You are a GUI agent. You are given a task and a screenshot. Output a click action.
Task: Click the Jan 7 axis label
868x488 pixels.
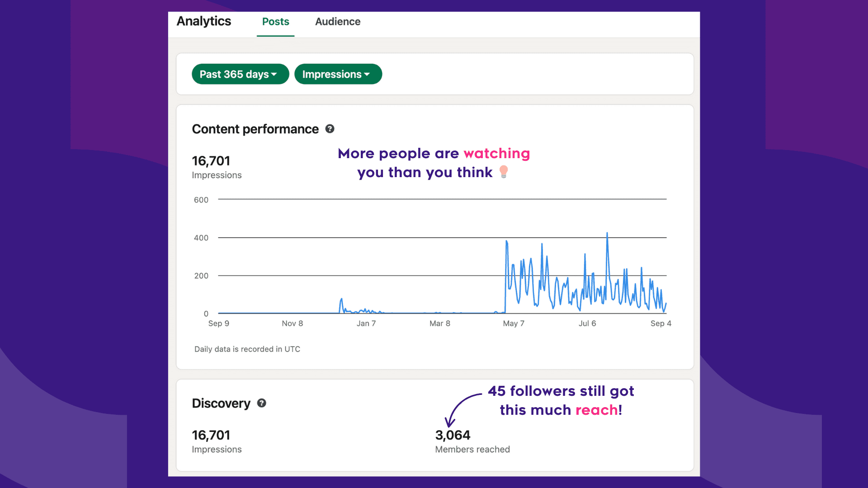366,324
